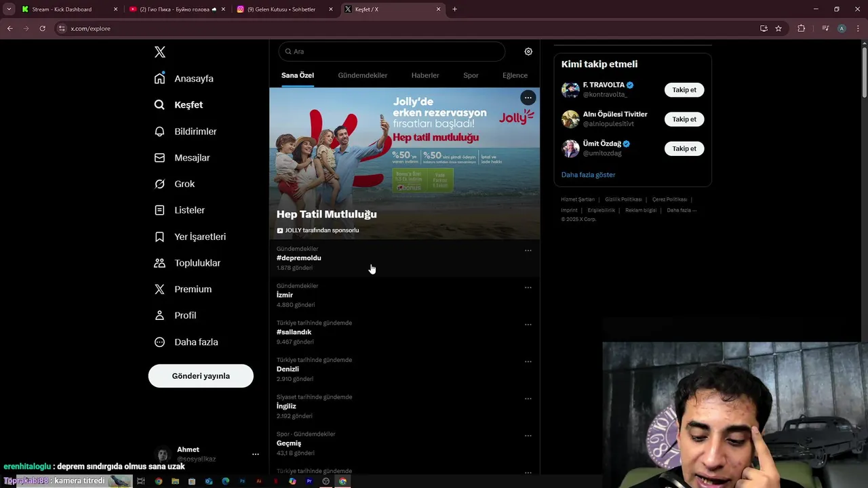
Task: Click Daha fazla göster link
Action: click(588, 175)
